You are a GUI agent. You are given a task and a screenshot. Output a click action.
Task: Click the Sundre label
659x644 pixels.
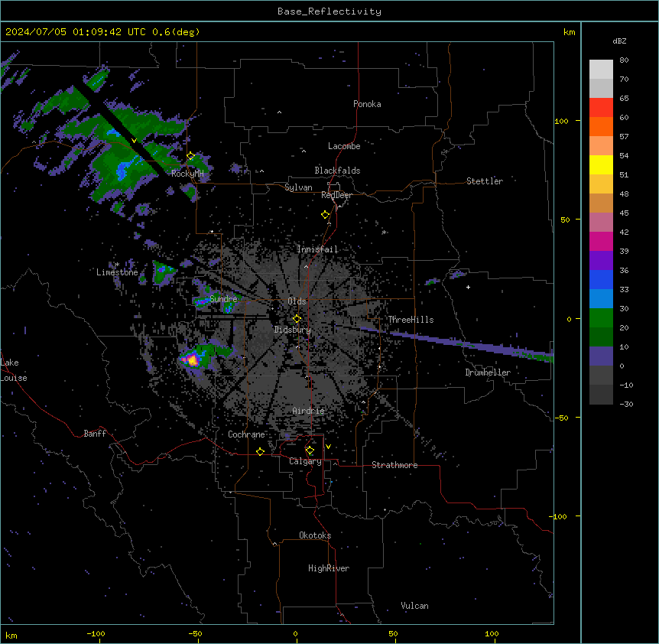click(223, 299)
